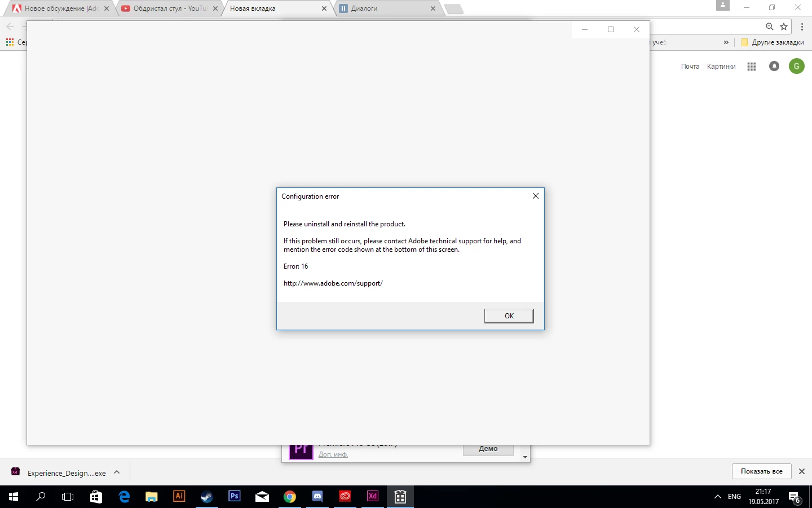The image size is (812, 508).
Task: Expand hidden bookmarks with the double chevron
Action: [x=726, y=42]
